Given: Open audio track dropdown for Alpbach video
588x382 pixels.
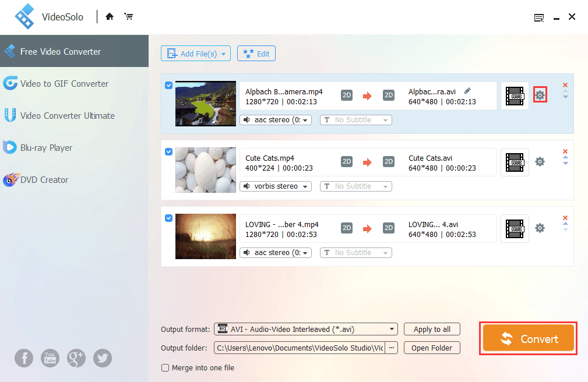Looking at the screenshot, I should pos(276,120).
